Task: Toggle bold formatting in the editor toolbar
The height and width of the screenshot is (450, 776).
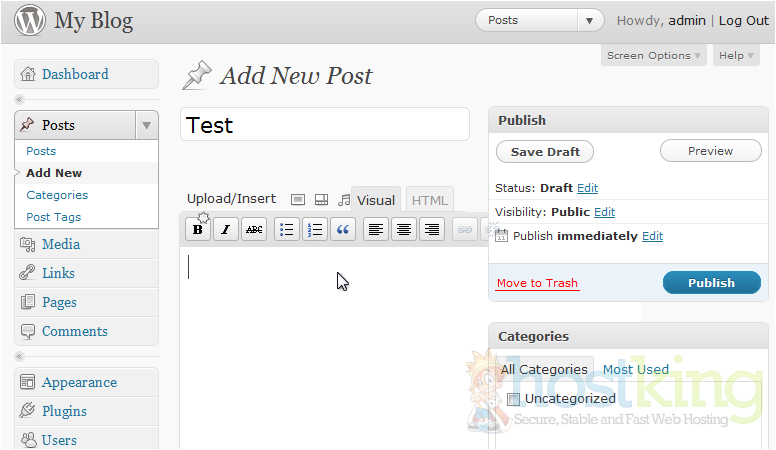Action: [x=198, y=230]
